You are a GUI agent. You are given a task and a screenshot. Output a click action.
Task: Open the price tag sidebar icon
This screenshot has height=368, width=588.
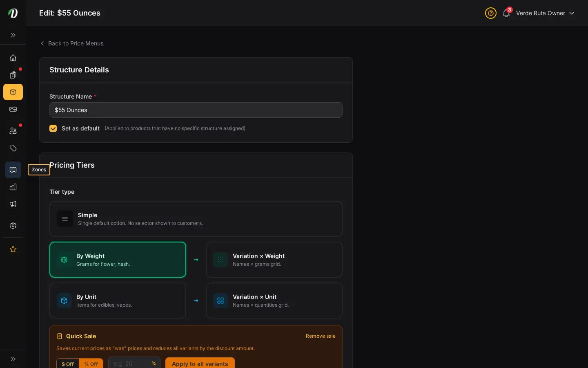point(13,148)
